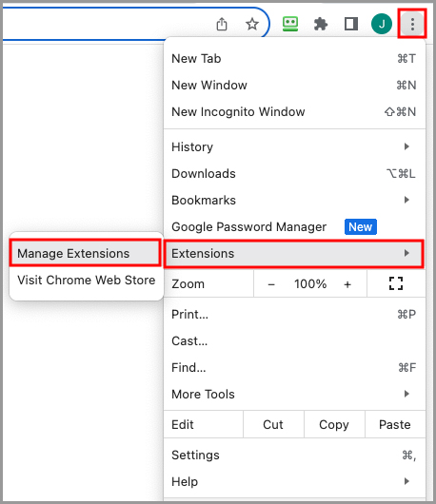436x504 pixels.
Task: Decrease zoom with the minus button
Action: pyautogui.click(x=271, y=284)
